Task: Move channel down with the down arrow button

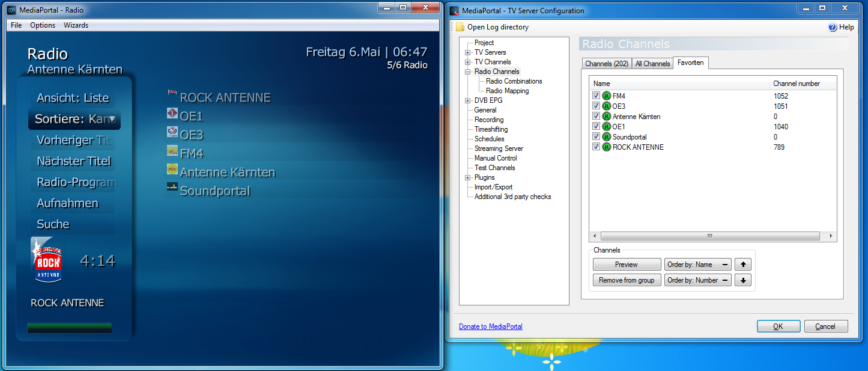Action: (x=743, y=280)
